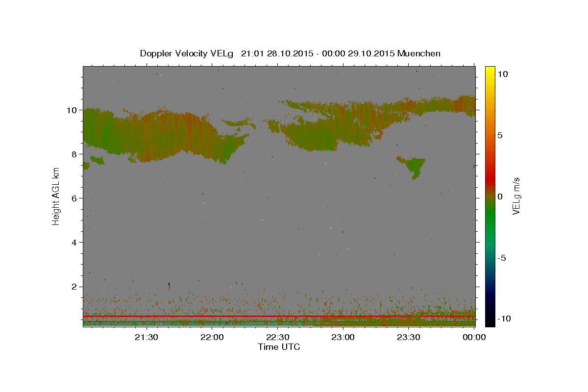Click the 'Height AGL km' axis title
The image size is (588, 392).
pyautogui.click(x=56, y=196)
